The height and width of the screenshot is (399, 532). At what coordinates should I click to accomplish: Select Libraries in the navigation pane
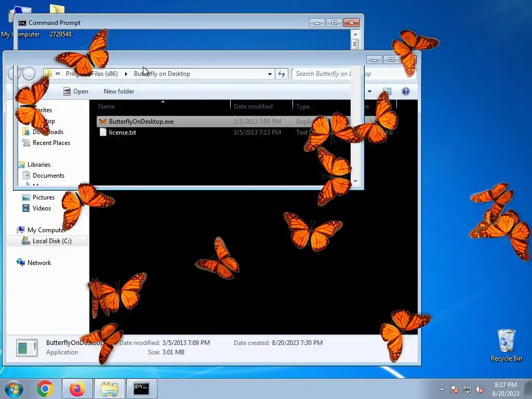pos(38,165)
